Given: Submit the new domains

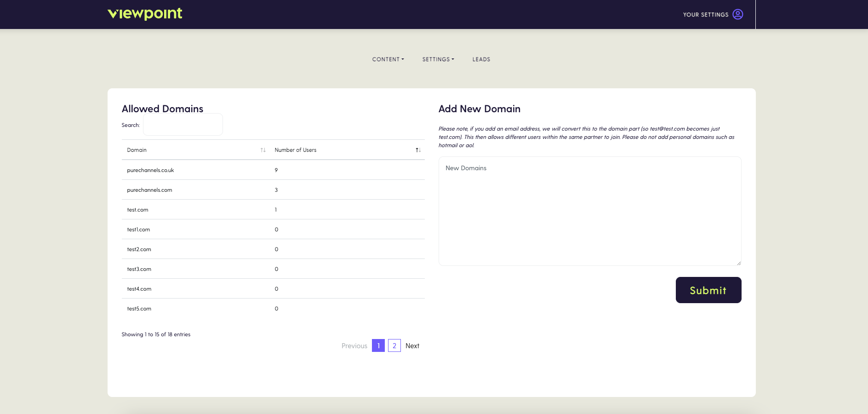Looking at the screenshot, I should (708, 290).
